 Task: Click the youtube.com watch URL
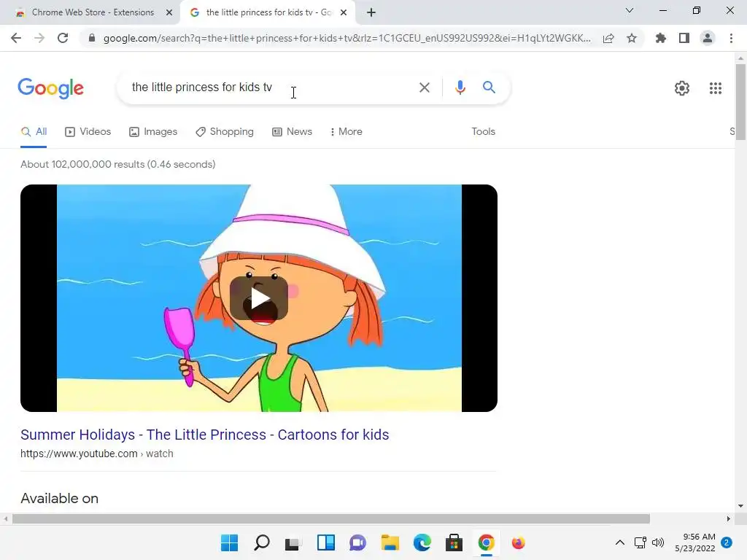(97, 454)
